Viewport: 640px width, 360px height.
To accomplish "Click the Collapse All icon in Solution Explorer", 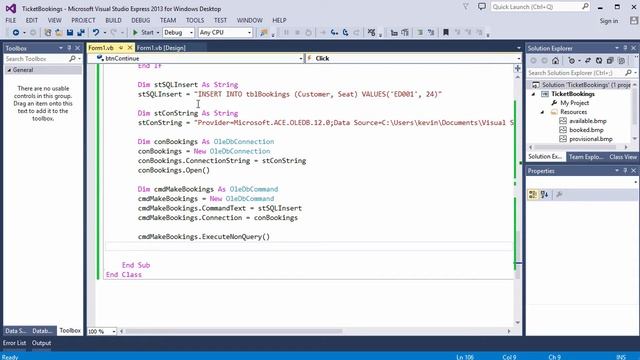I will pyautogui.click(x=610, y=61).
